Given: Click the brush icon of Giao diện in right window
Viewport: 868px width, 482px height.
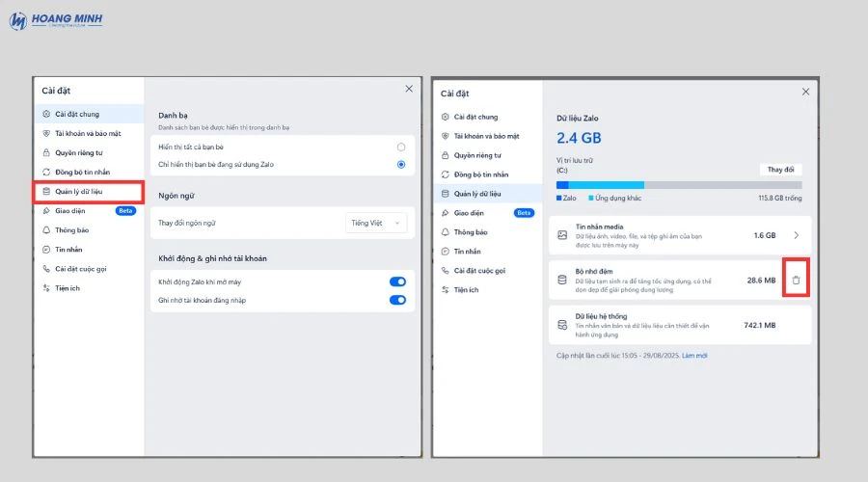Looking at the screenshot, I should [x=445, y=213].
